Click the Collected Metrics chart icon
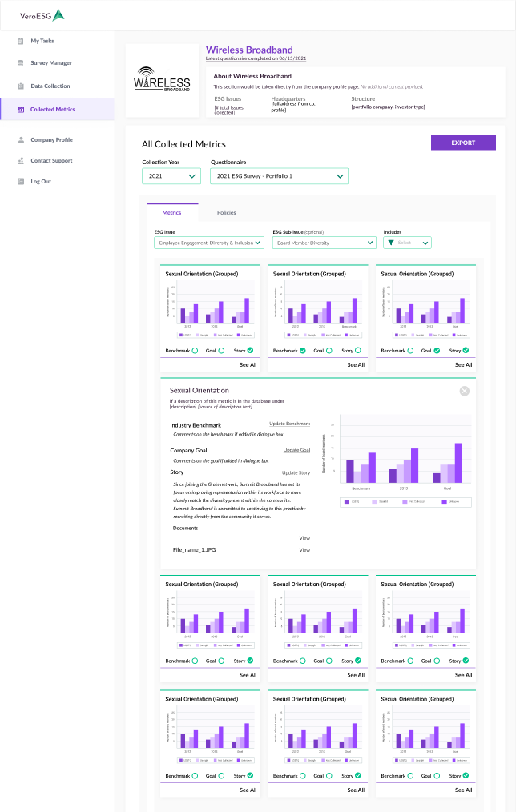 tap(20, 110)
